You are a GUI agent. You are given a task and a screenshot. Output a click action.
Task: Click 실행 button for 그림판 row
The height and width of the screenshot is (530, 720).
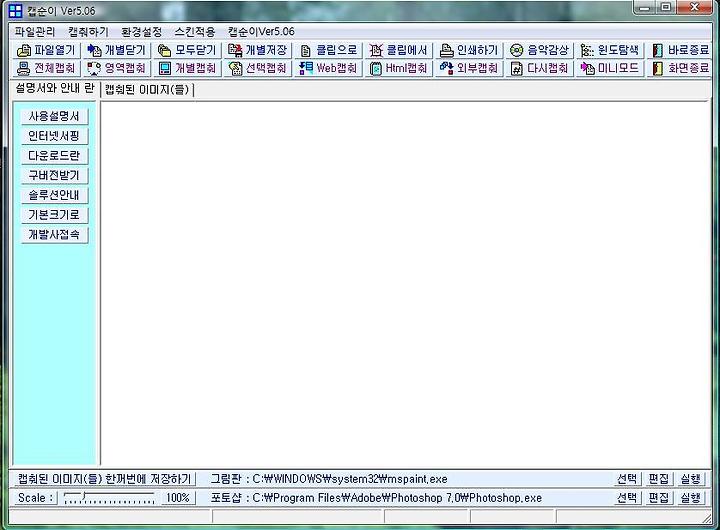point(691,479)
